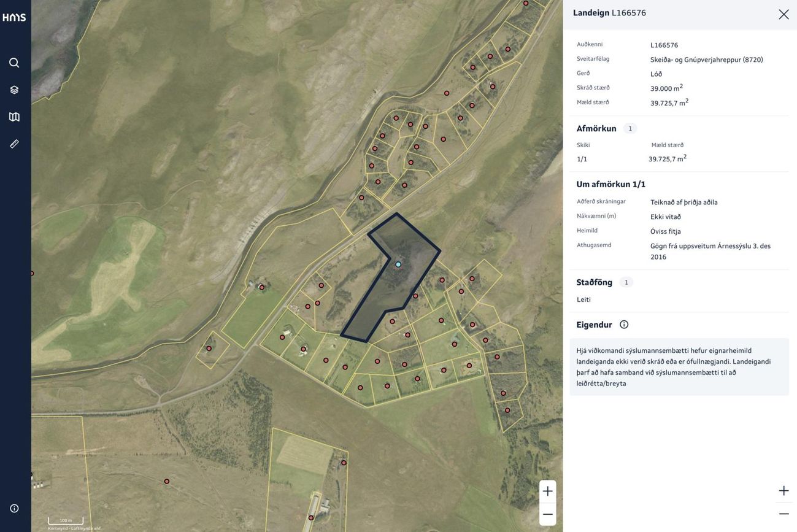797x532 pixels.
Task: Expand the Afmörkun section heading
Action: pos(596,128)
